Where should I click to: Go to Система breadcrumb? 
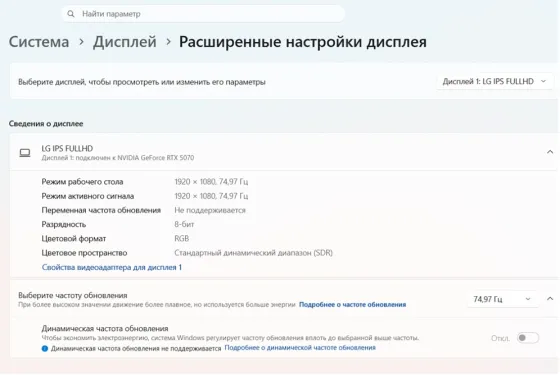pos(39,42)
